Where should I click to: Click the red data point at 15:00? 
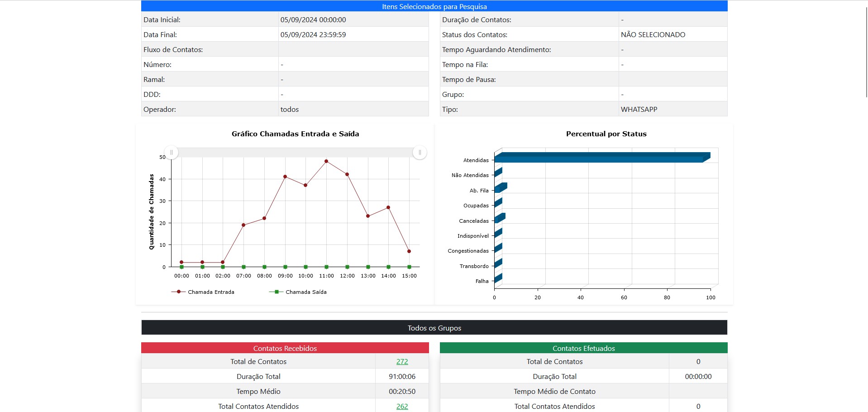point(409,251)
